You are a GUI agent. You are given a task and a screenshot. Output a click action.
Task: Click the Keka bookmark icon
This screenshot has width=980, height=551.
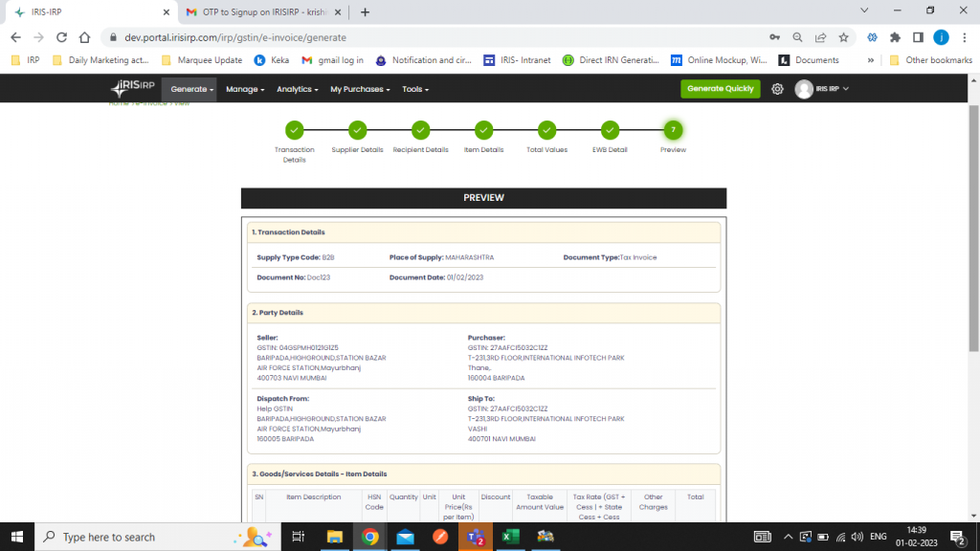pos(259,59)
